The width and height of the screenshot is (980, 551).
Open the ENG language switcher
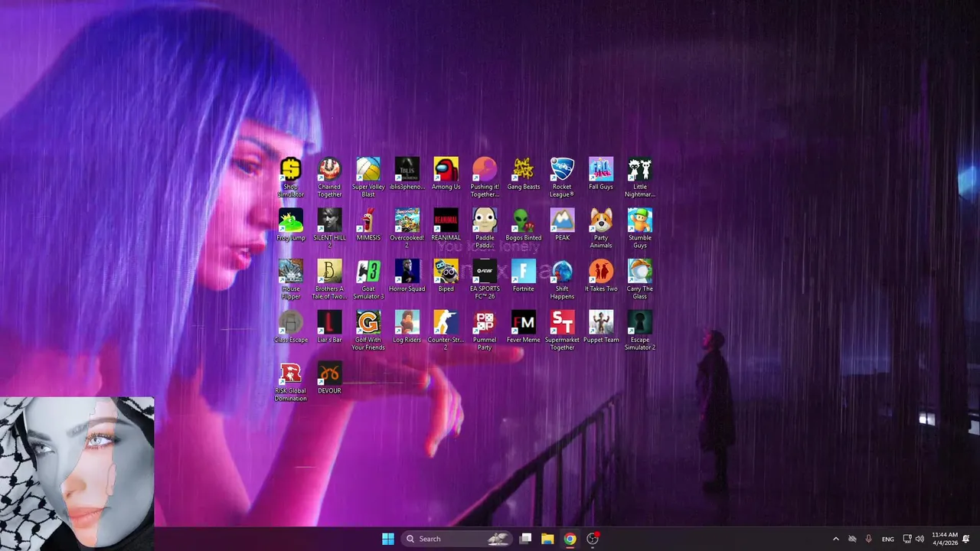click(888, 539)
